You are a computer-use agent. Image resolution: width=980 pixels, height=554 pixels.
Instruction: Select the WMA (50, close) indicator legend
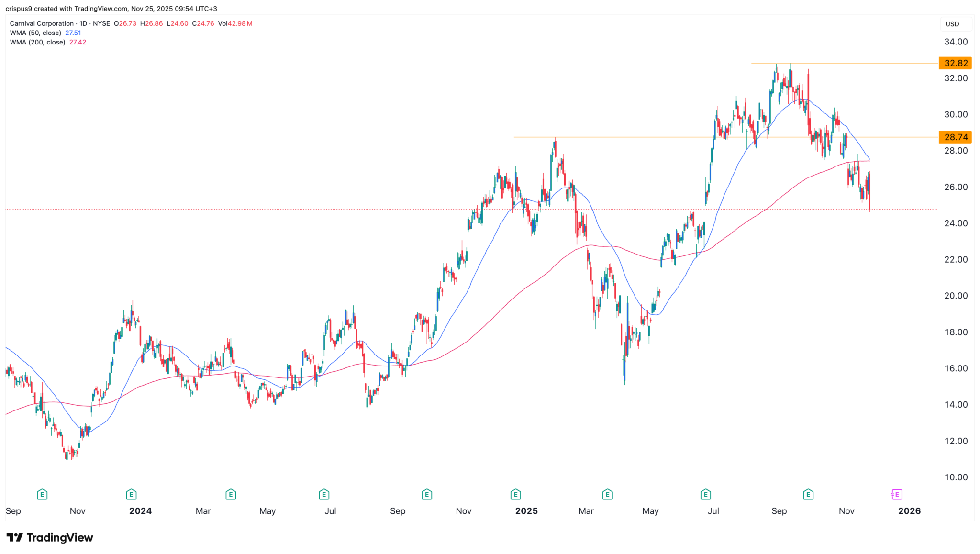pyautogui.click(x=35, y=33)
